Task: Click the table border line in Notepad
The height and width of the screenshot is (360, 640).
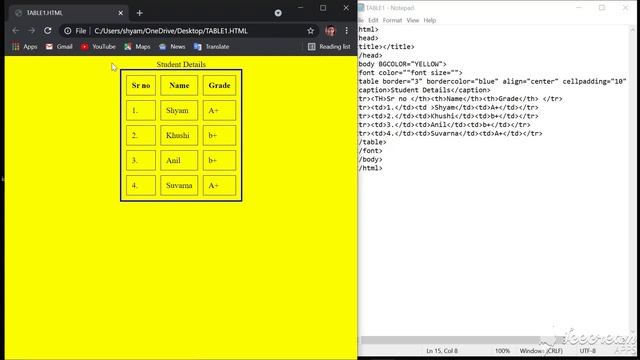Action: (493, 81)
